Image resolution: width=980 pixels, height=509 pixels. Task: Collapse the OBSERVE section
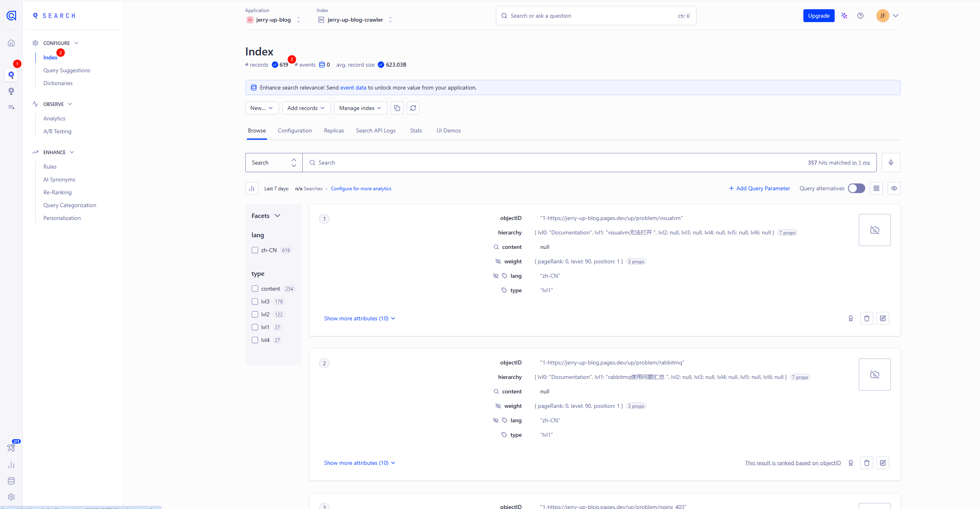click(x=70, y=104)
